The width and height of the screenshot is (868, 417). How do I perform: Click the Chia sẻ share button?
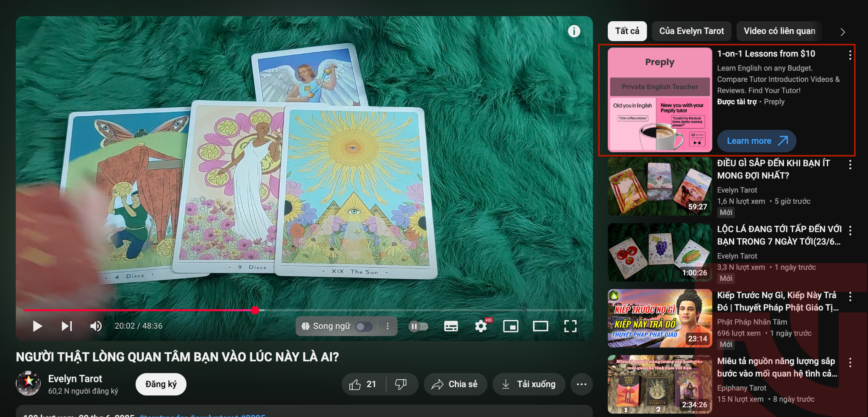(455, 384)
